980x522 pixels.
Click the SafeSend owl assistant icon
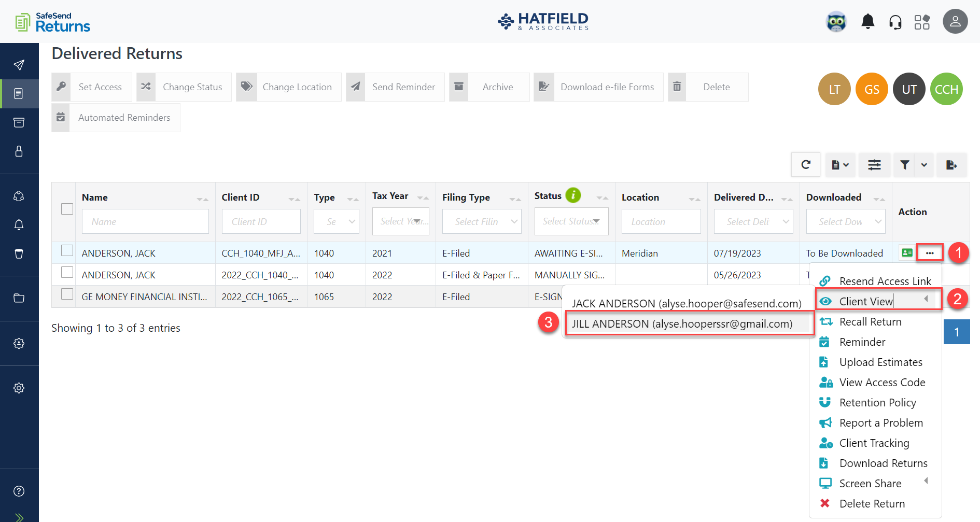click(836, 21)
